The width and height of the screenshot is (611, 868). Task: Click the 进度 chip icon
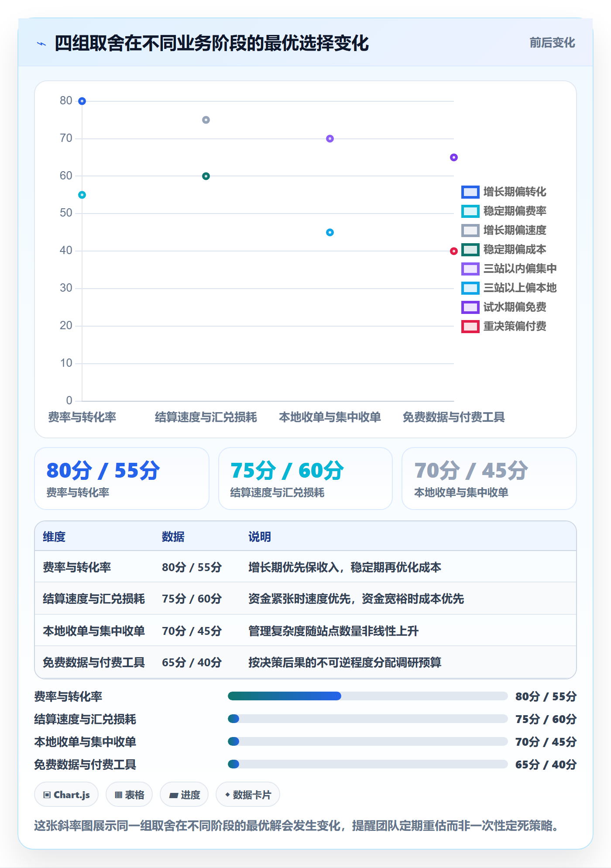click(x=174, y=795)
